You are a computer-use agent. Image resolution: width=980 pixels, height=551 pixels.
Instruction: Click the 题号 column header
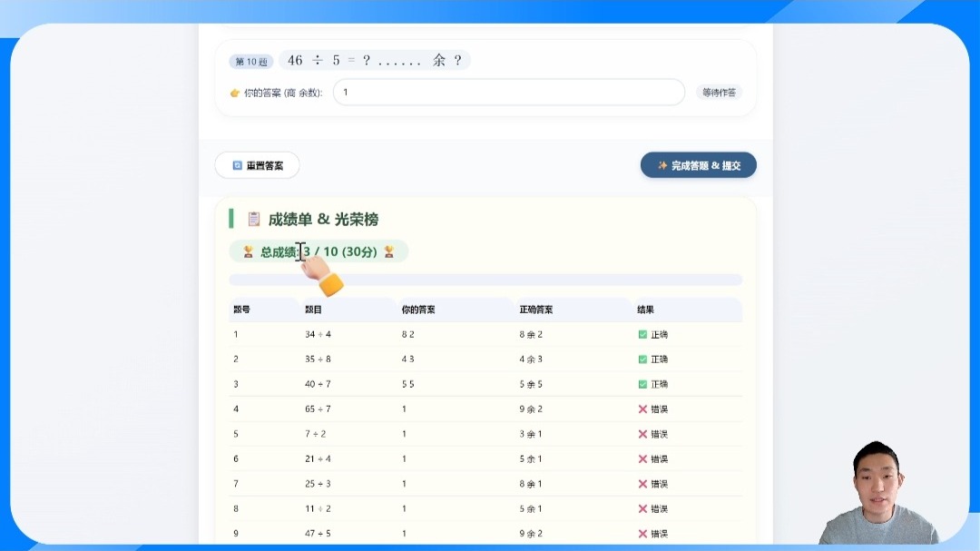(x=242, y=310)
